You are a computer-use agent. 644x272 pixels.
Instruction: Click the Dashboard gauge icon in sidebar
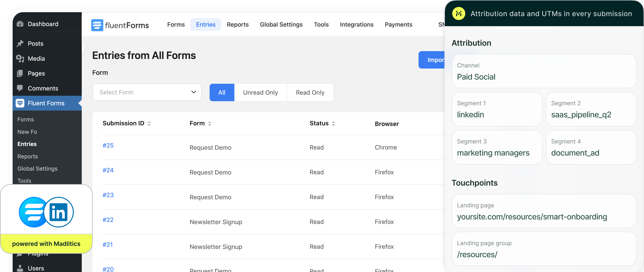20,24
